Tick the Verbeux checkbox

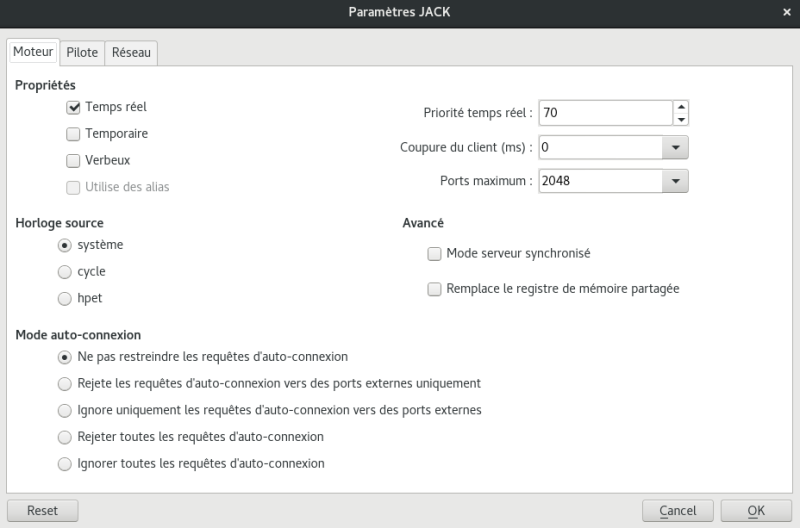tap(73, 160)
